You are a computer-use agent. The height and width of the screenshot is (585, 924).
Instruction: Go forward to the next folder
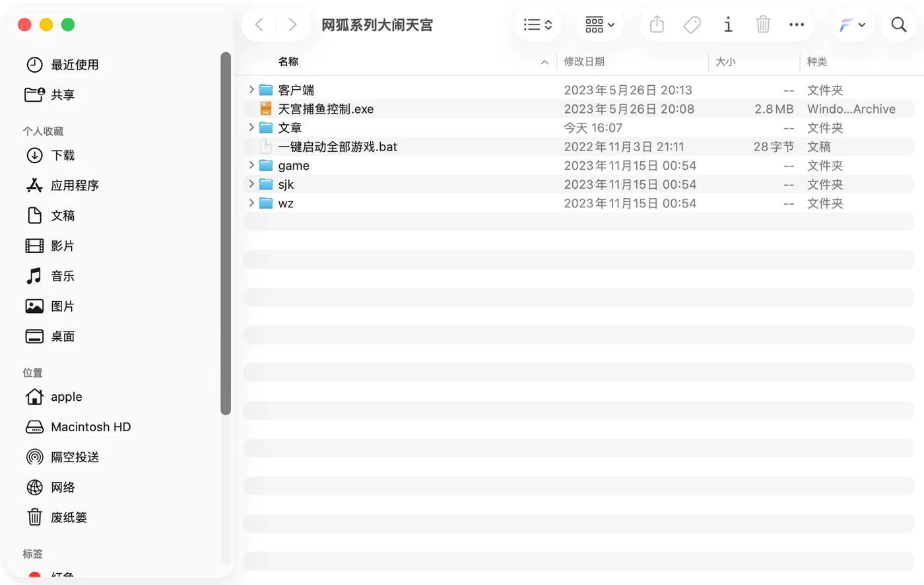click(292, 25)
